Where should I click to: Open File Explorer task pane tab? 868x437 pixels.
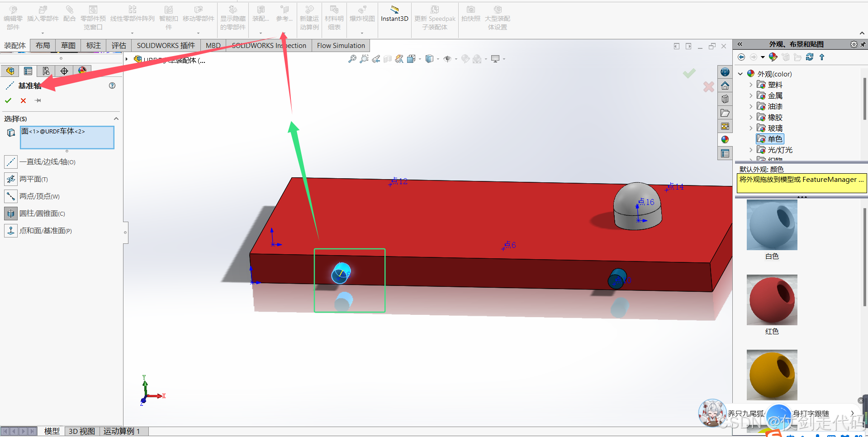click(x=725, y=113)
